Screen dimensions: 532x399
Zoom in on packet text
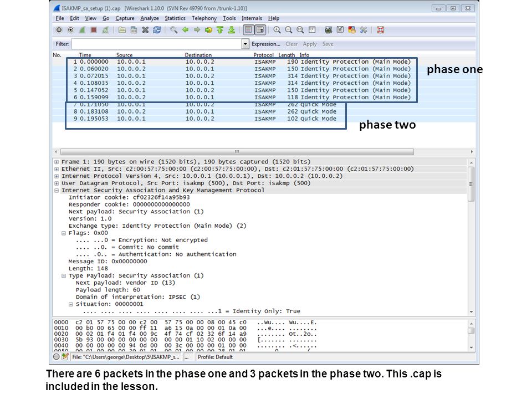click(277, 30)
